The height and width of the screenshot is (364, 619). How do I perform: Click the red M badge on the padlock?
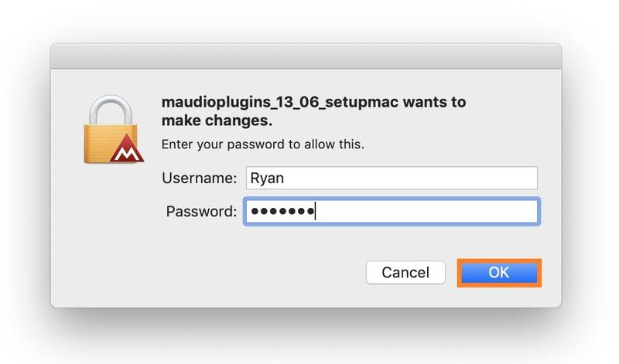[x=127, y=153]
